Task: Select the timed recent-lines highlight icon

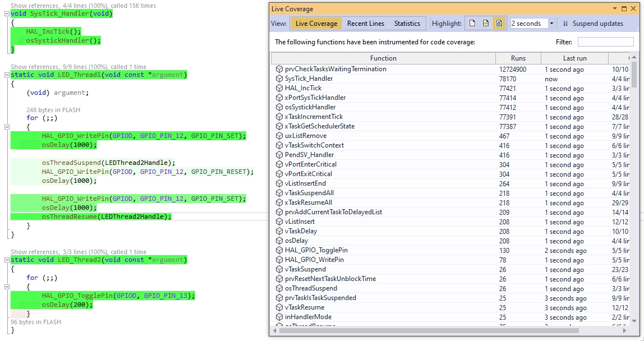Action: click(x=499, y=24)
